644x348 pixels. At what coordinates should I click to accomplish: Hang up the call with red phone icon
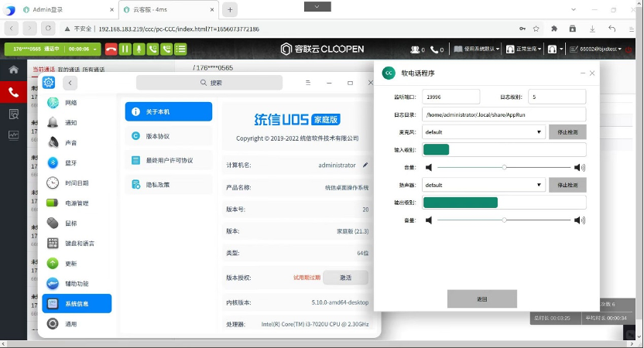(x=111, y=49)
